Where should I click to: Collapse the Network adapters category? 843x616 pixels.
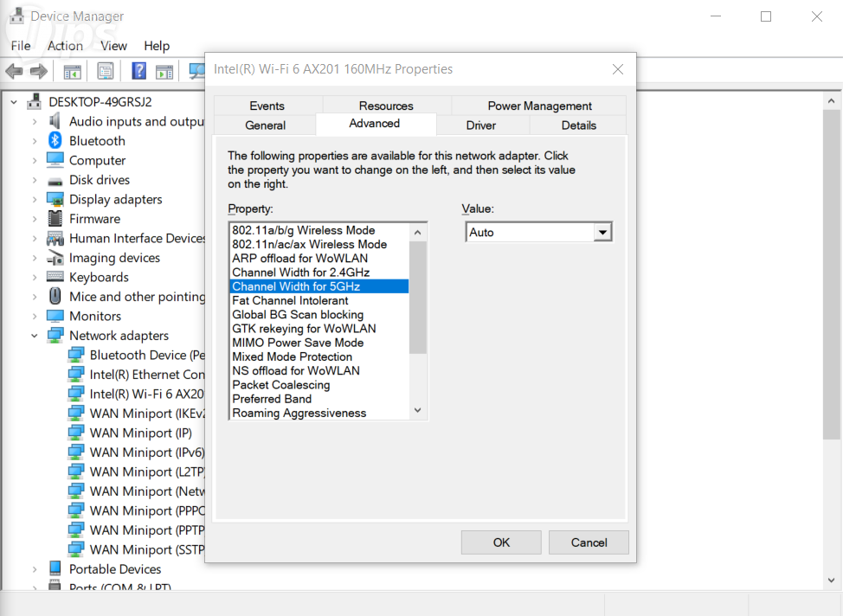(35, 336)
